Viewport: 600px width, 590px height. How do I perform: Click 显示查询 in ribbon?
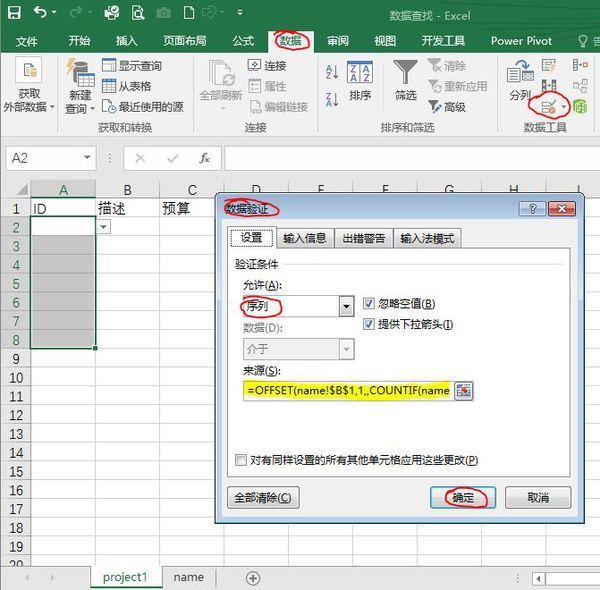click(132, 65)
